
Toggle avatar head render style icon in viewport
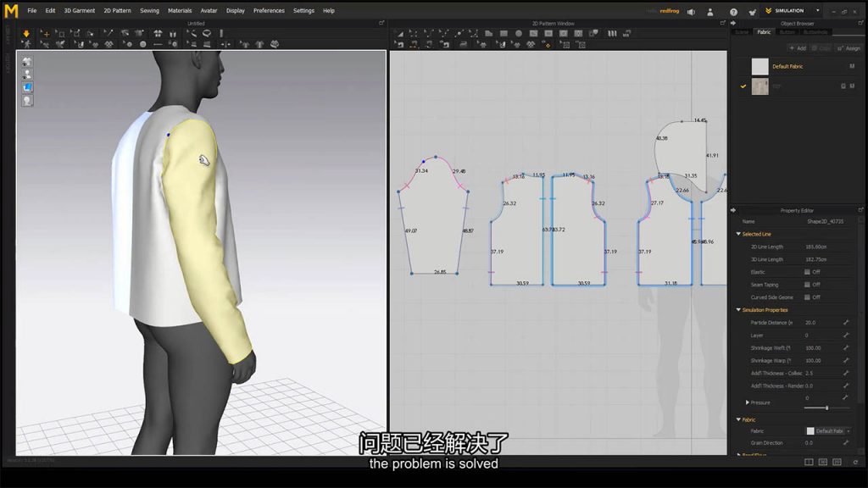pos(27,101)
